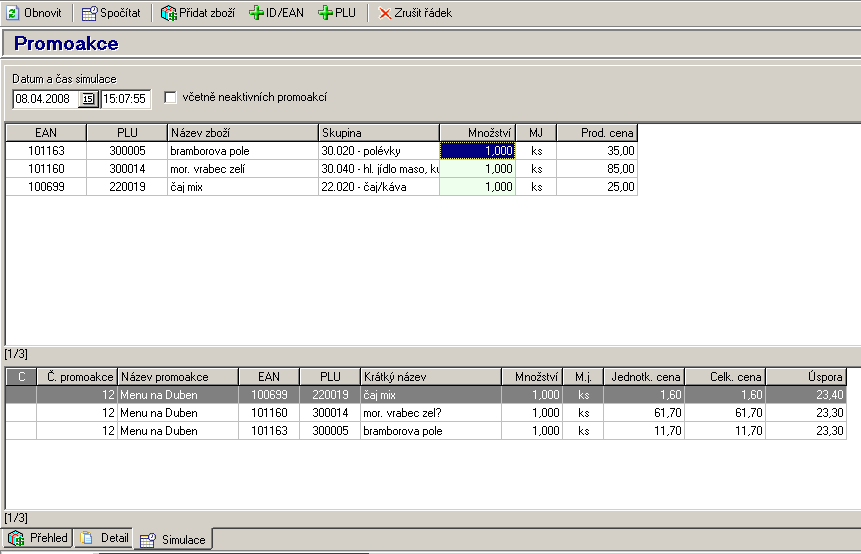Click the Zrušit řádek red X icon
The width and height of the screenshot is (861, 554).
(385, 13)
